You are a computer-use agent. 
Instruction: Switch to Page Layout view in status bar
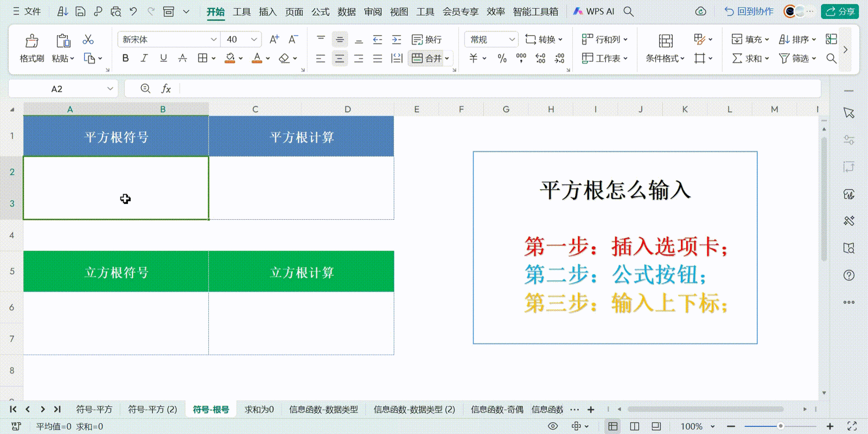[635, 426]
